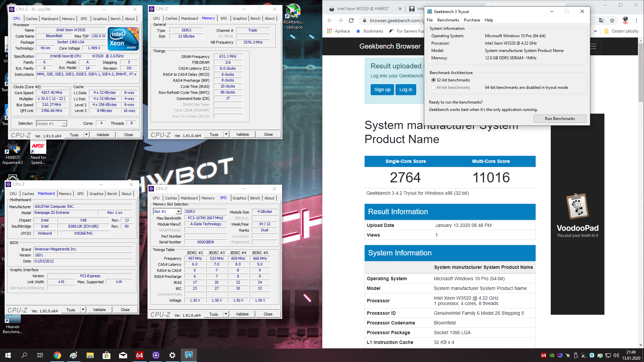The height and width of the screenshot is (362, 644).
Task: Switch to Geekbench taskbar icon
Action: coord(189,355)
